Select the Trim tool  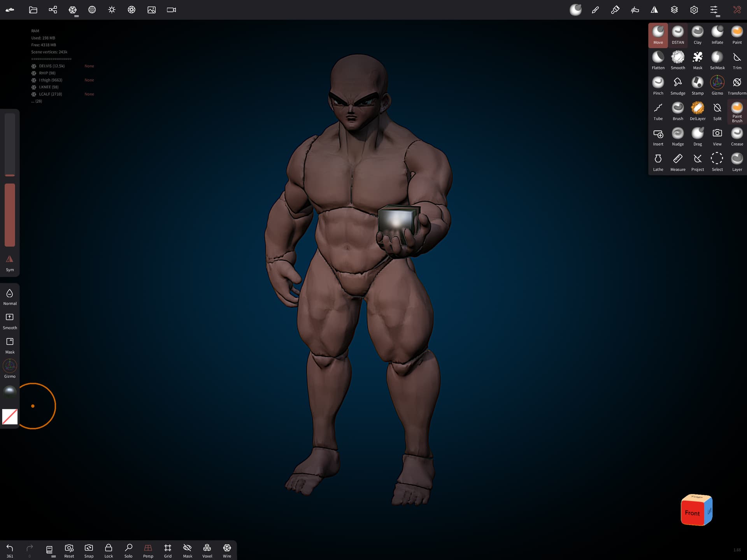click(736, 60)
